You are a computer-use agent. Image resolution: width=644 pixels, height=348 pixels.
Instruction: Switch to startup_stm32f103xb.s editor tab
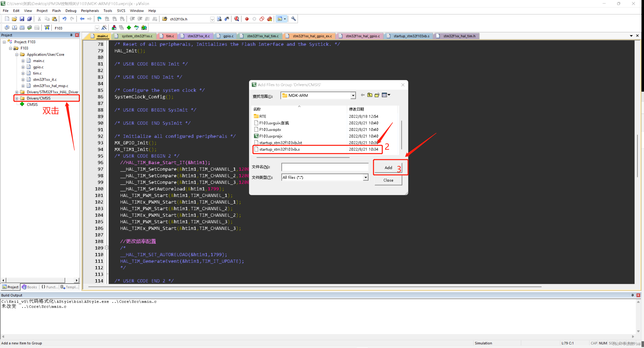tap(408, 36)
